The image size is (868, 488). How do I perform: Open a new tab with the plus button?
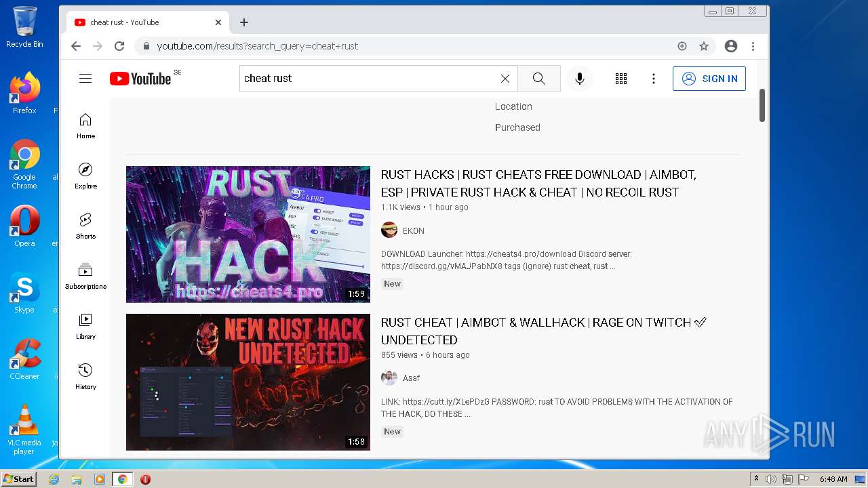[x=244, y=22]
